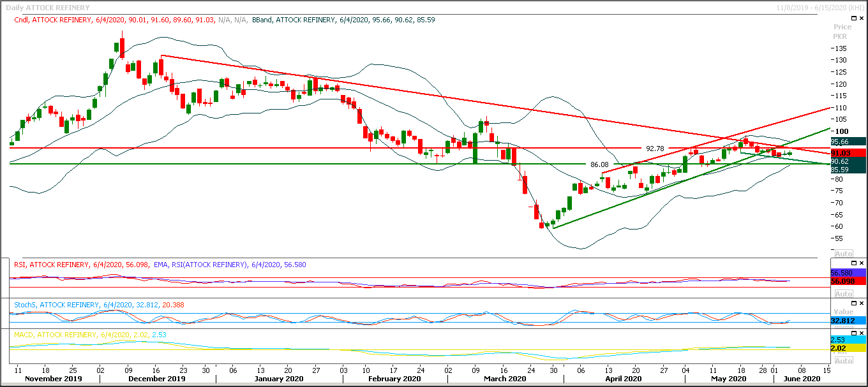This screenshot has height=387, width=868.
Task: Click the 92.78 resistance line label
Action: (655, 148)
